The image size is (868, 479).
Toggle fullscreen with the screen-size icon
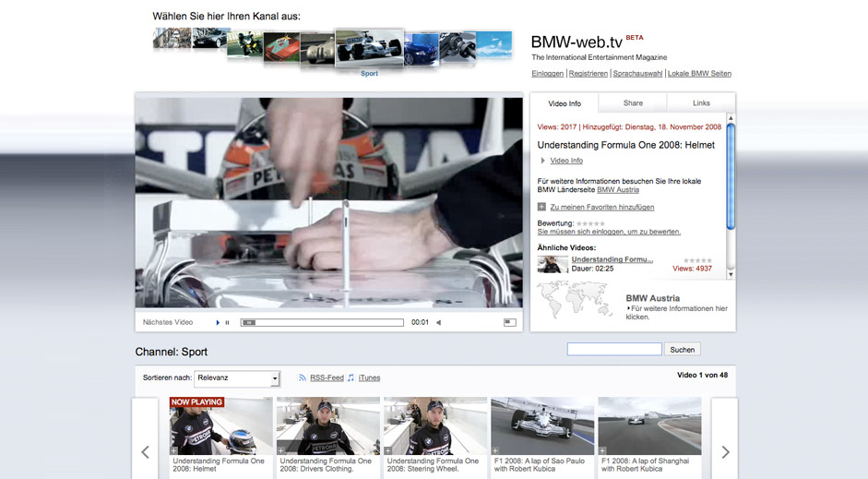click(509, 322)
